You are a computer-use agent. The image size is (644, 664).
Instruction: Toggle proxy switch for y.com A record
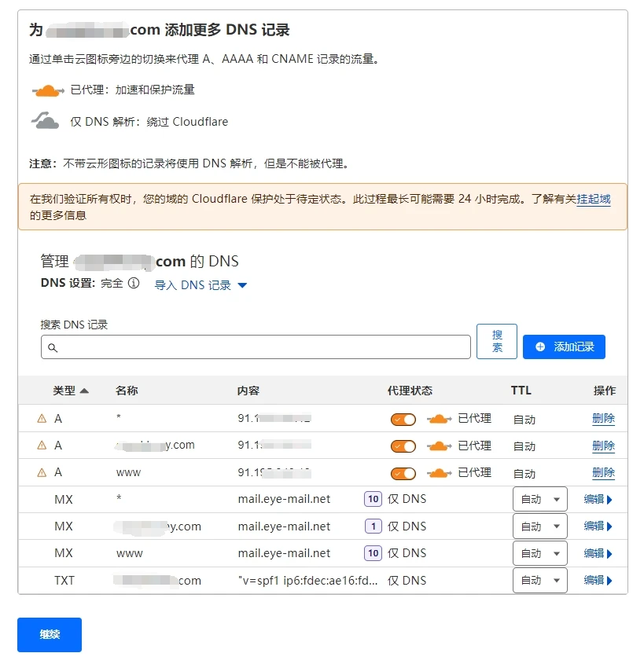click(x=403, y=446)
